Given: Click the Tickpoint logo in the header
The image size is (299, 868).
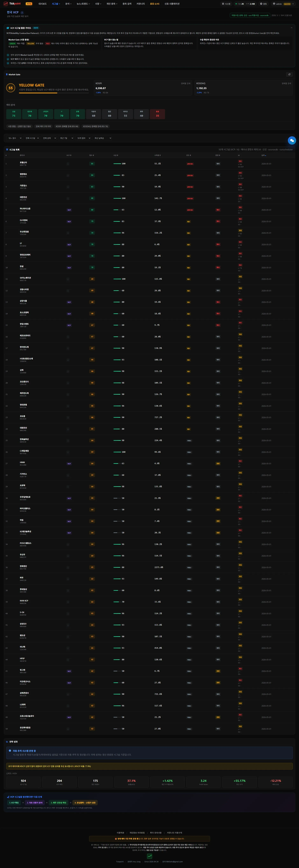Looking at the screenshot, I should click(12, 4).
